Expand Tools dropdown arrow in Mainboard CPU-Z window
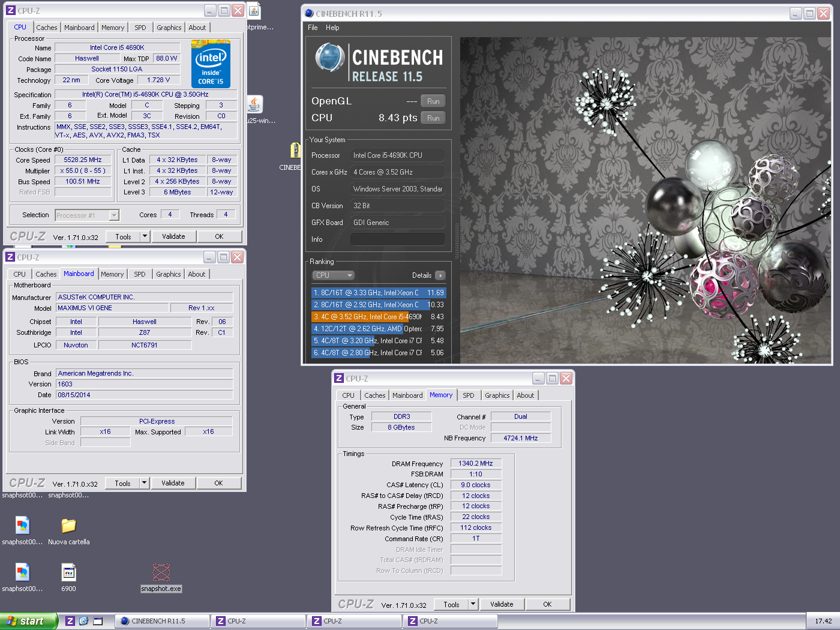Image resolution: width=840 pixels, height=630 pixels. pyautogui.click(x=144, y=483)
